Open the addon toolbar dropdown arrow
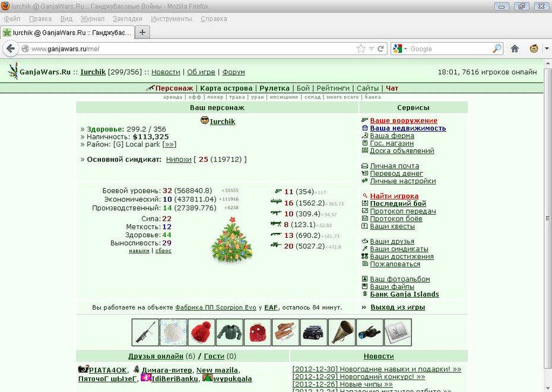Screen dimensions: 552x392 point(547,49)
